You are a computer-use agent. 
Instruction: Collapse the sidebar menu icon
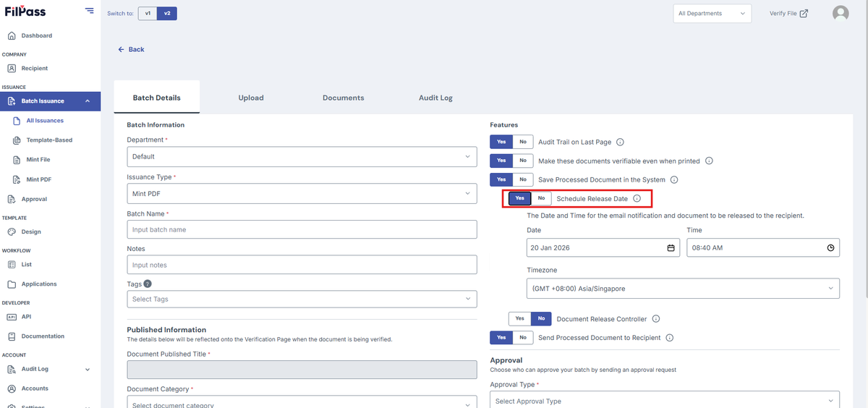(x=89, y=10)
